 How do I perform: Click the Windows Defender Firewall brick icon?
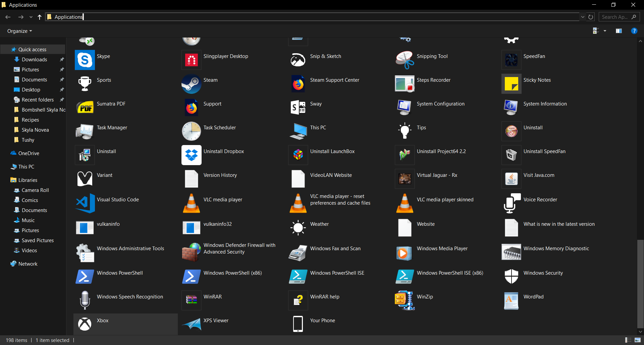coord(192,252)
